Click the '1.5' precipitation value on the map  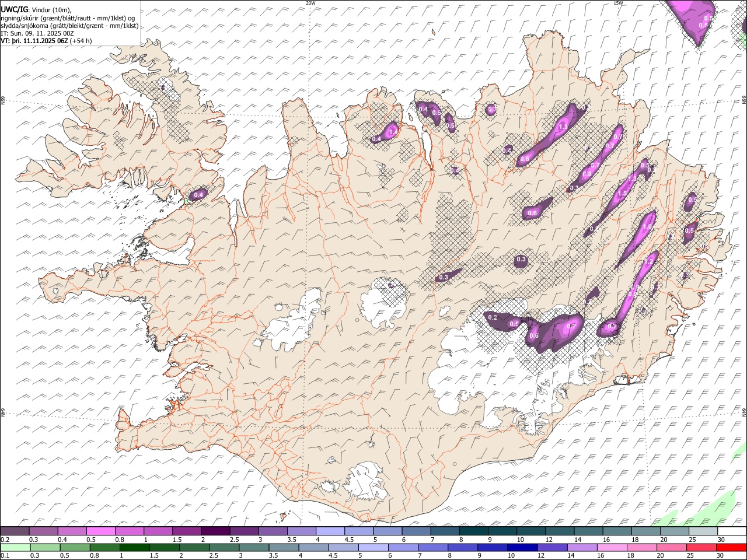(x=622, y=194)
